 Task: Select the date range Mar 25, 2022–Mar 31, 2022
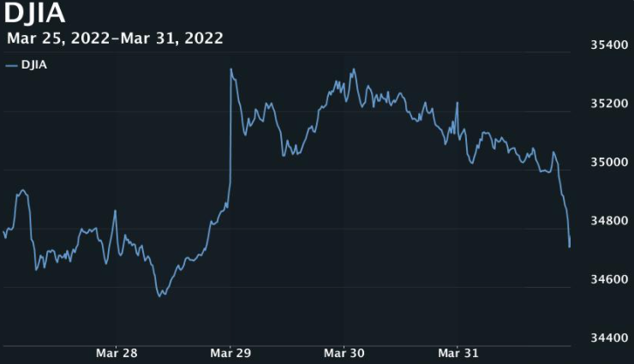115,39
